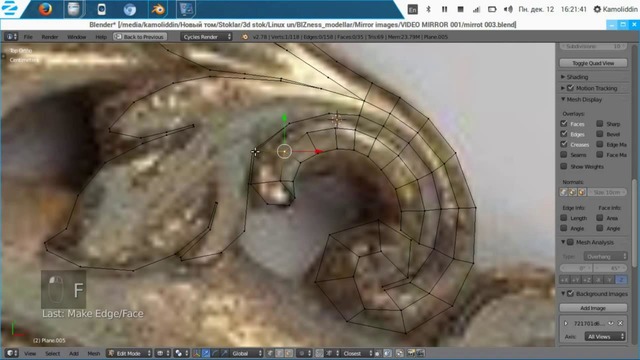Click the volume icon in system tray

pyautogui.click(x=508, y=9)
